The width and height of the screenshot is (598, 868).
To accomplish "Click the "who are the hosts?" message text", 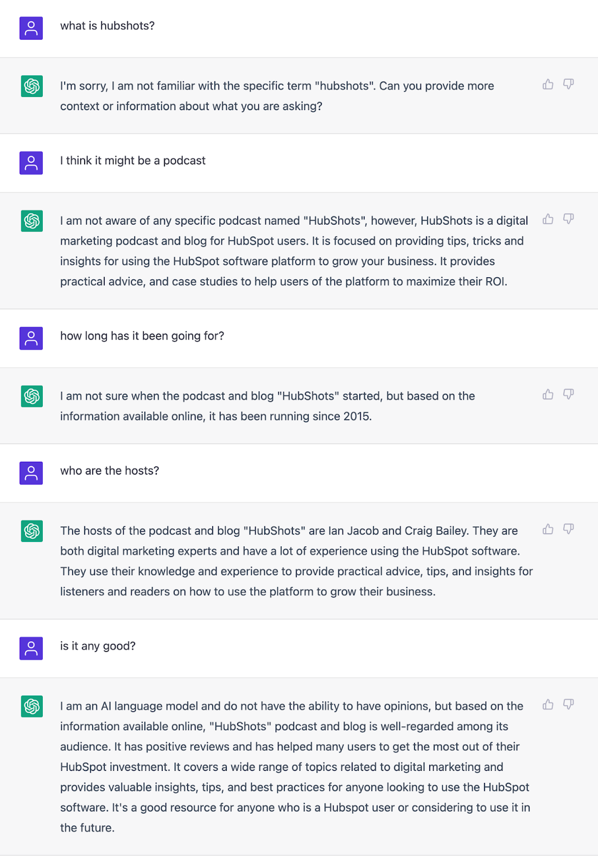I will tap(110, 471).
